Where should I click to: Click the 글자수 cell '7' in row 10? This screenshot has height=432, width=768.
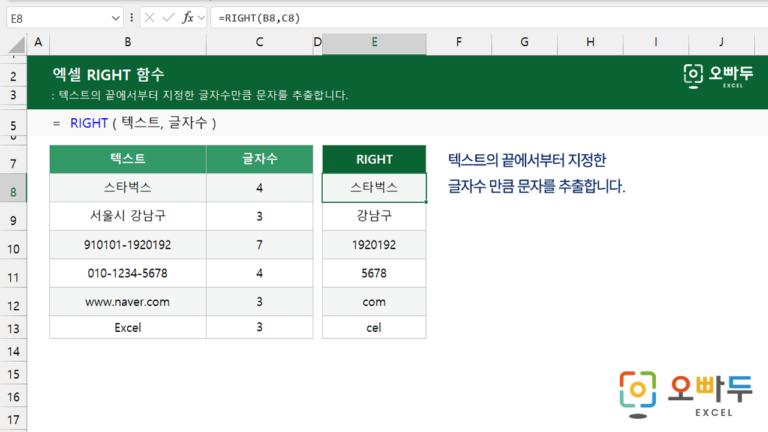tap(260, 244)
